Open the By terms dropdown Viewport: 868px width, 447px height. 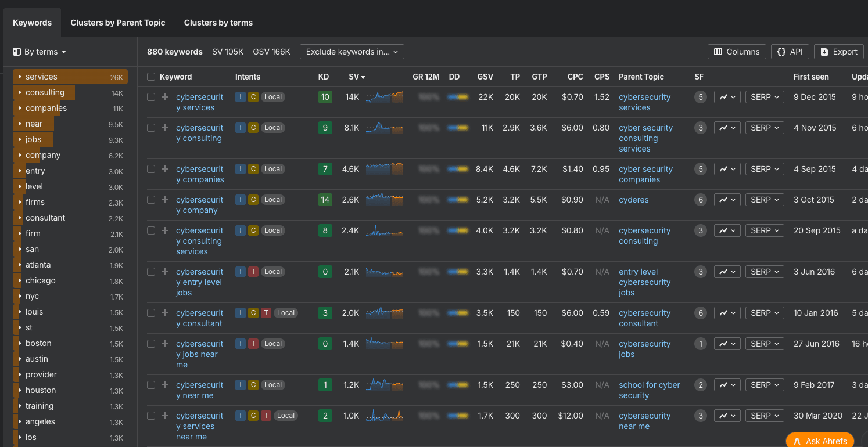pyautogui.click(x=40, y=52)
